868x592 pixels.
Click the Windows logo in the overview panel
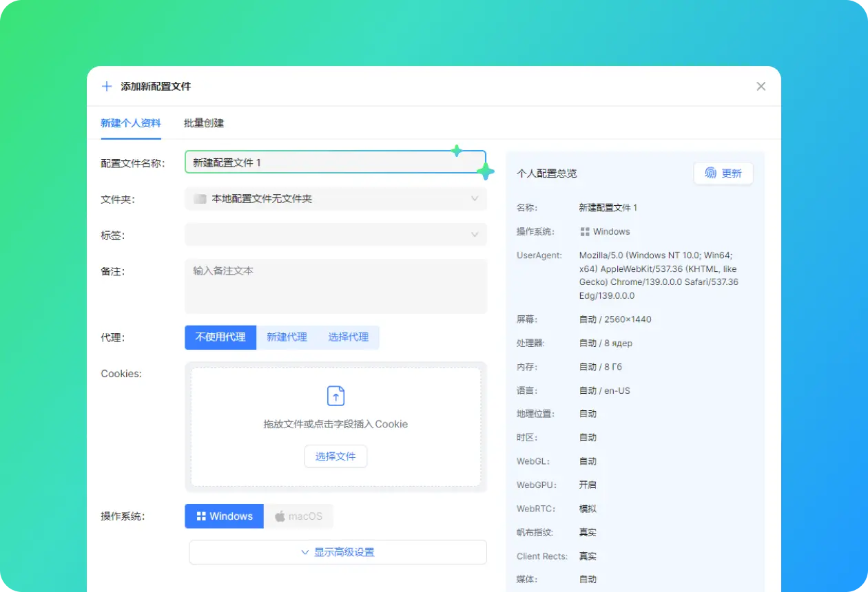(585, 232)
